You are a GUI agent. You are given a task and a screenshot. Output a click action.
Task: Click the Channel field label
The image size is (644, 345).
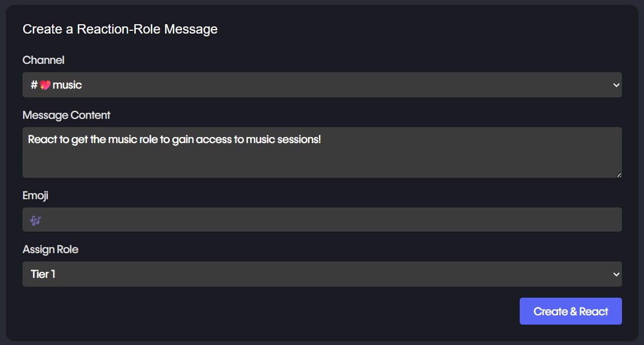(43, 60)
